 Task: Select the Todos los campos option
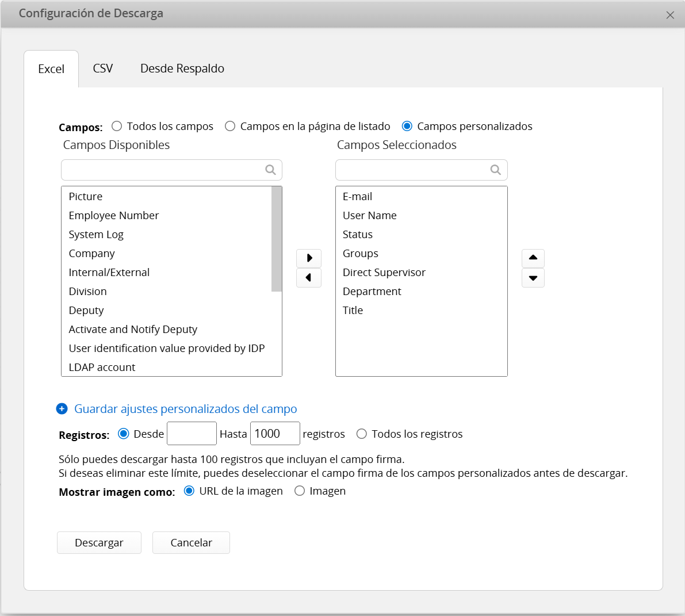(117, 126)
